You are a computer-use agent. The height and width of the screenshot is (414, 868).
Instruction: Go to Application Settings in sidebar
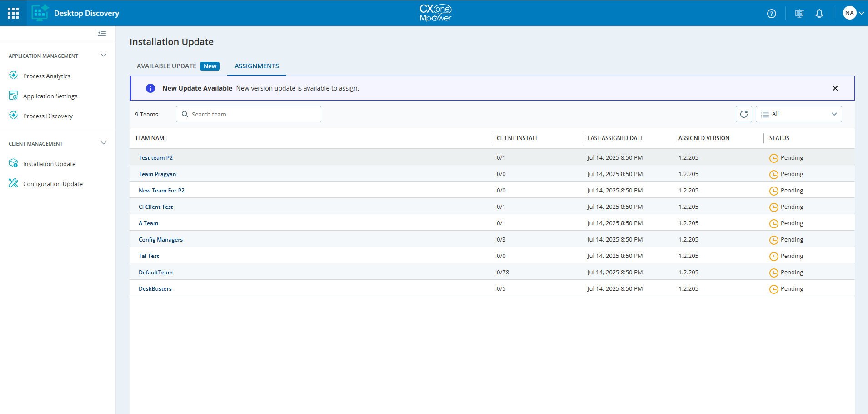point(50,96)
